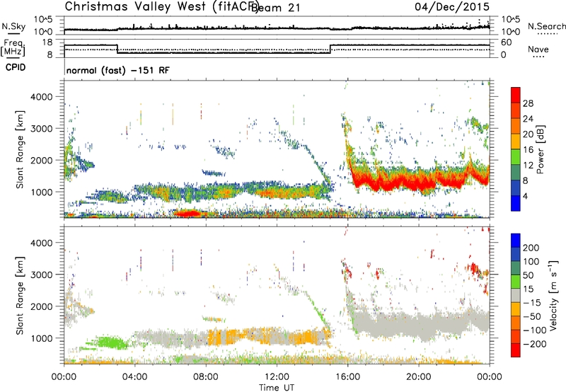Click the red near-range power patch near 07:00
This screenshot has width=566, height=392.
tap(187, 213)
